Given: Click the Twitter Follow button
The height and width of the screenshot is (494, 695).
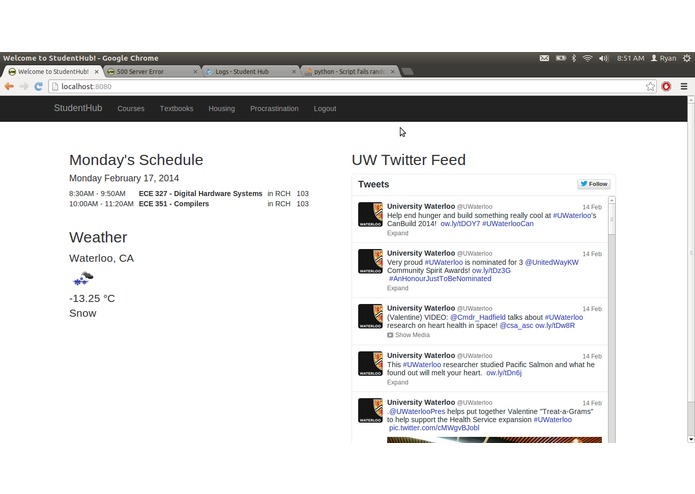Looking at the screenshot, I should pyautogui.click(x=594, y=184).
